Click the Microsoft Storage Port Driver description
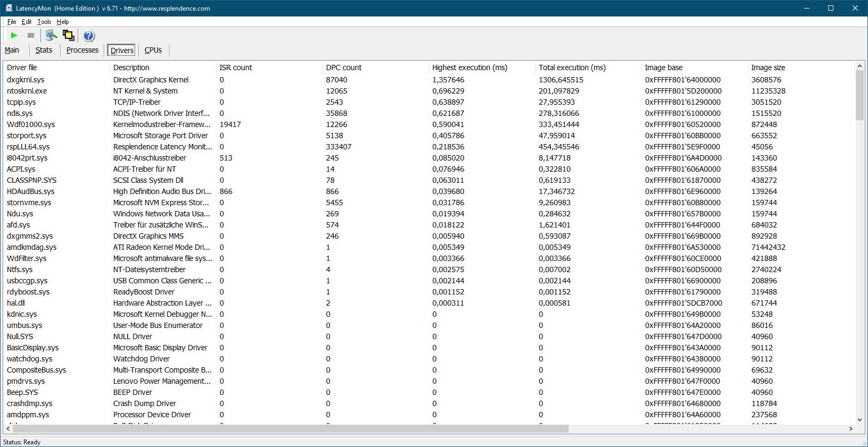 point(161,136)
